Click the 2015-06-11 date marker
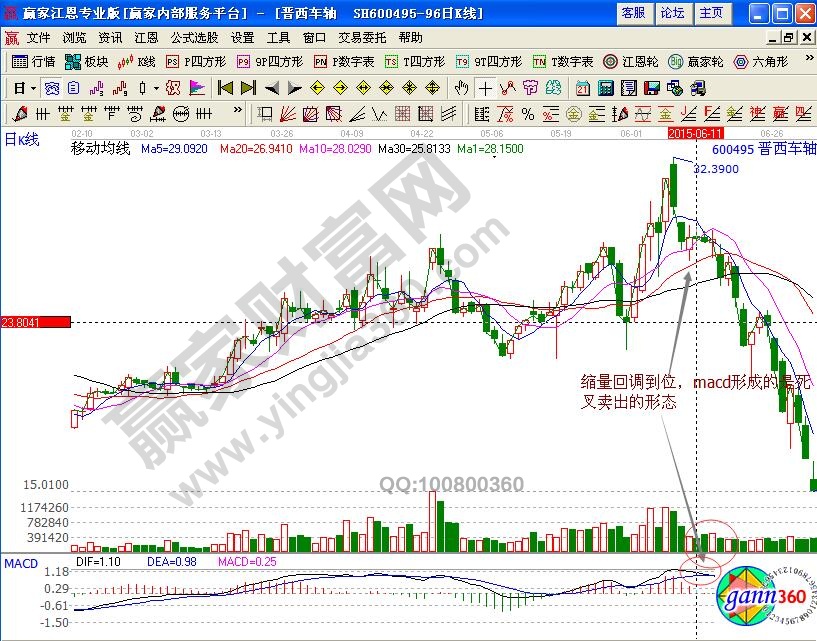817x641 pixels. click(695, 132)
